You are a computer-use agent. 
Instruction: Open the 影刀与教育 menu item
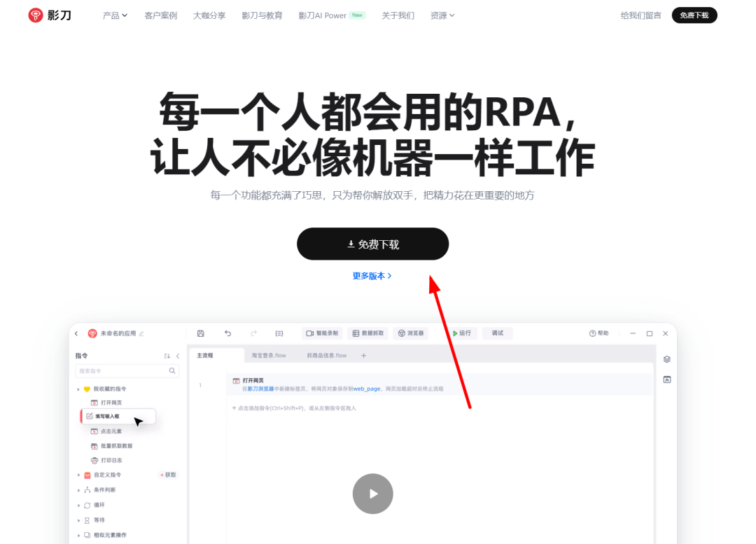(x=262, y=15)
